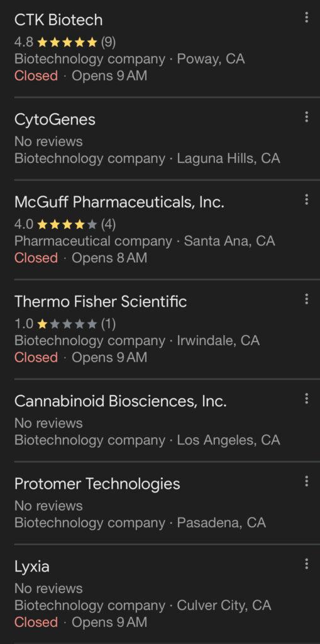Open three-dot menu for CytoGenes

tap(306, 117)
